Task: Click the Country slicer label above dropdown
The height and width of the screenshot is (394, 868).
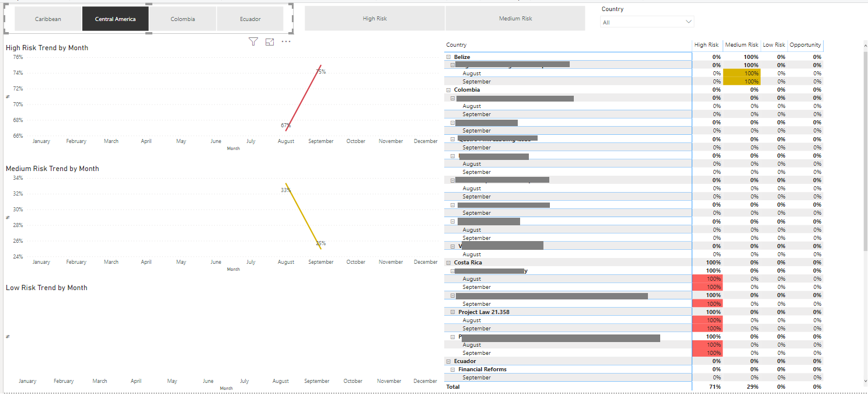Action: pyautogui.click(x=612, y=9)
